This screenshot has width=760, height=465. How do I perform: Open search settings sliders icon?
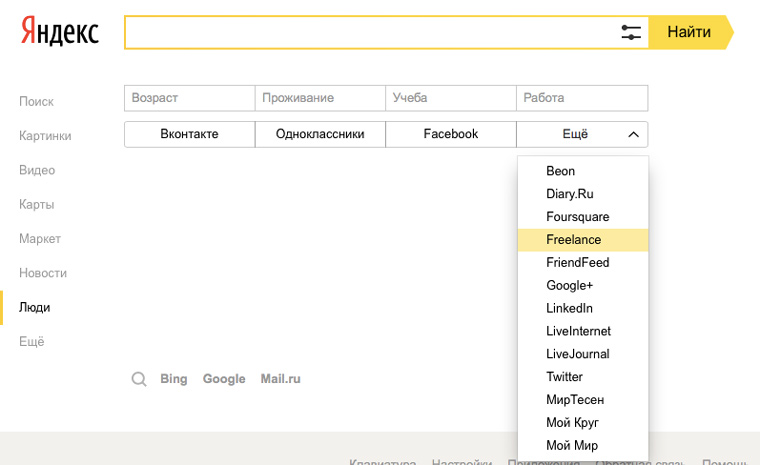(631, 32)
